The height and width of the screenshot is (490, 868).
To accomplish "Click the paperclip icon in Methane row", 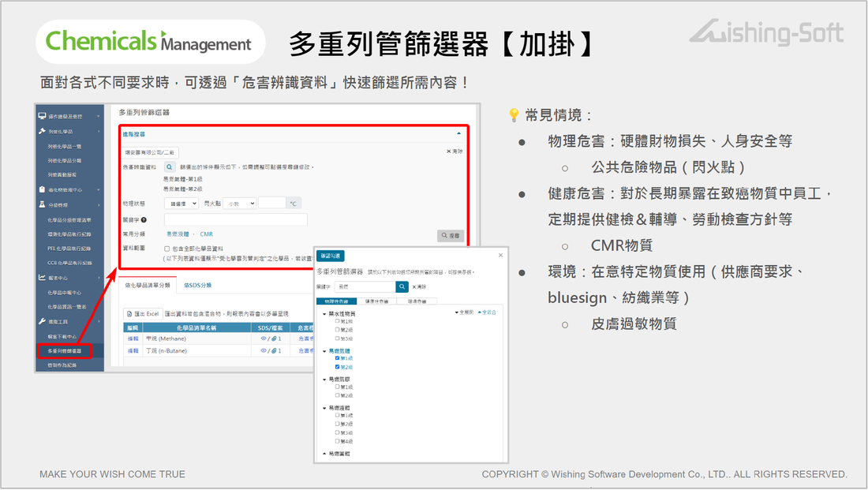I will 274,339.
